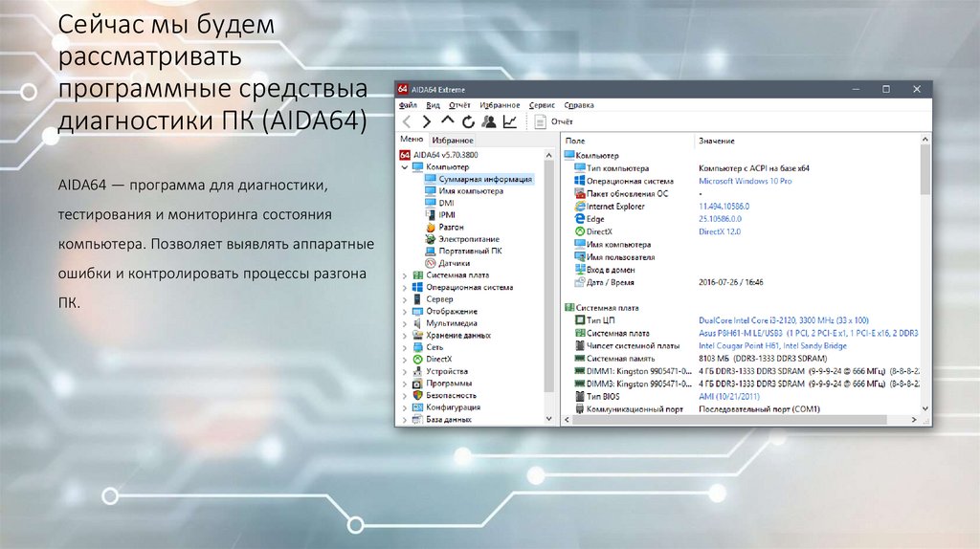Click the Конфигурация tree icon
Viewport: 980px width, 549px height.
click(x=417, y=407)
